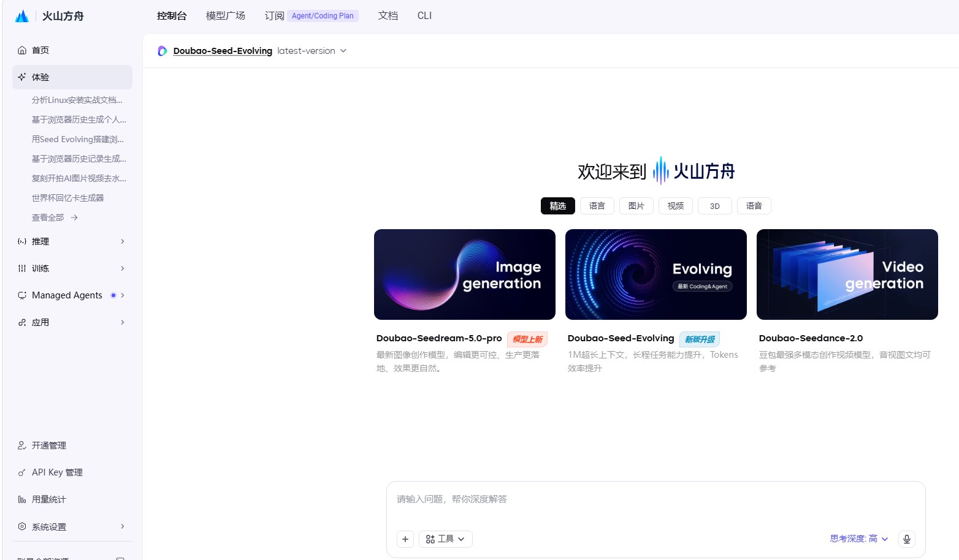Click the plus attachment button in input box
959x560 pixels.
[x=405, y=539]
